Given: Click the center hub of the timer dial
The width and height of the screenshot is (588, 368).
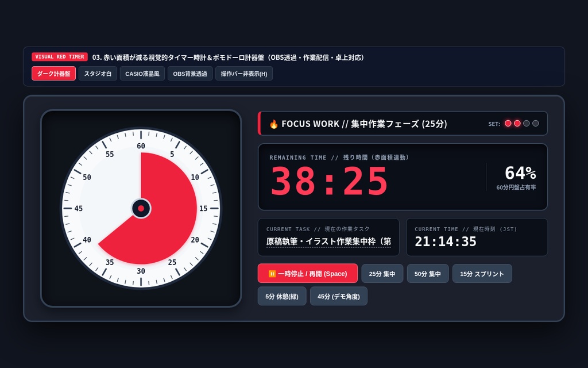Looking at the screenshot, I should [141, 208].
